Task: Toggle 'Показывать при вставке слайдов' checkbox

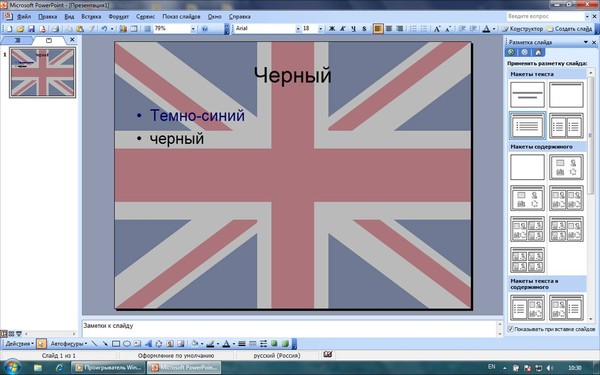Action: tap(510, 329)
